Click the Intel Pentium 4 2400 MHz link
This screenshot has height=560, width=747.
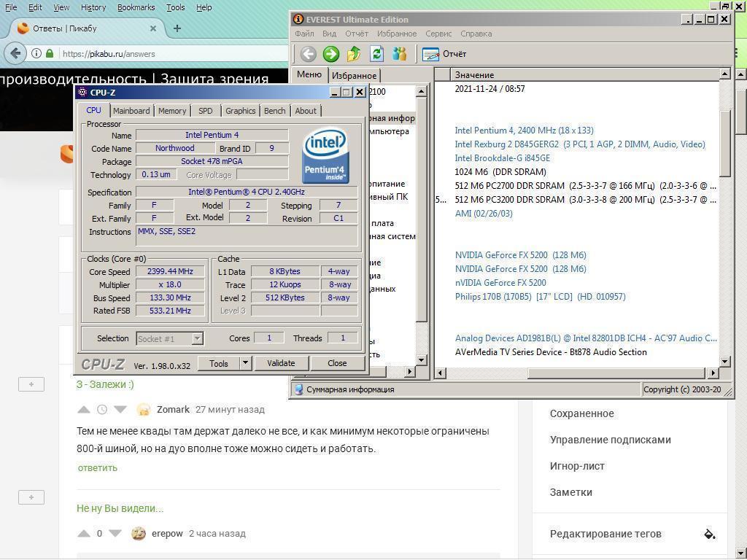[523, 131]
